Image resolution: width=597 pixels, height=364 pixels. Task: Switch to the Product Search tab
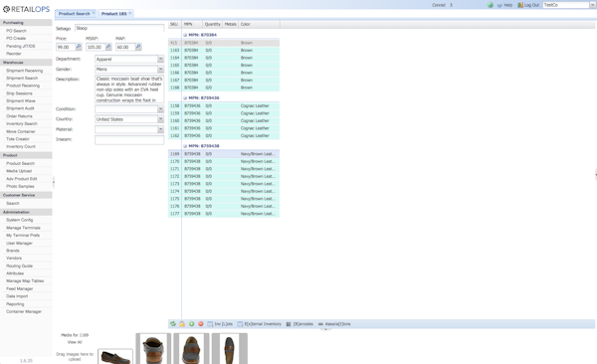75,13
